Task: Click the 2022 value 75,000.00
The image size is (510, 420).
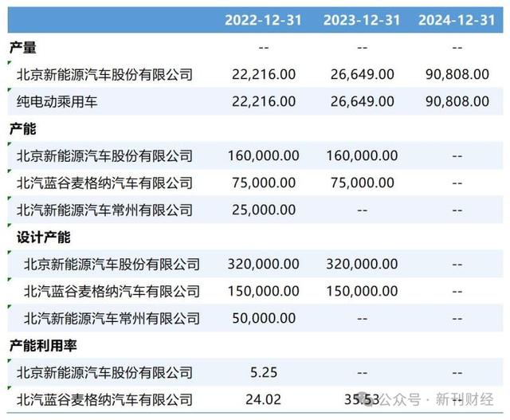Action: pyautogui.click(x=264, y=183)
